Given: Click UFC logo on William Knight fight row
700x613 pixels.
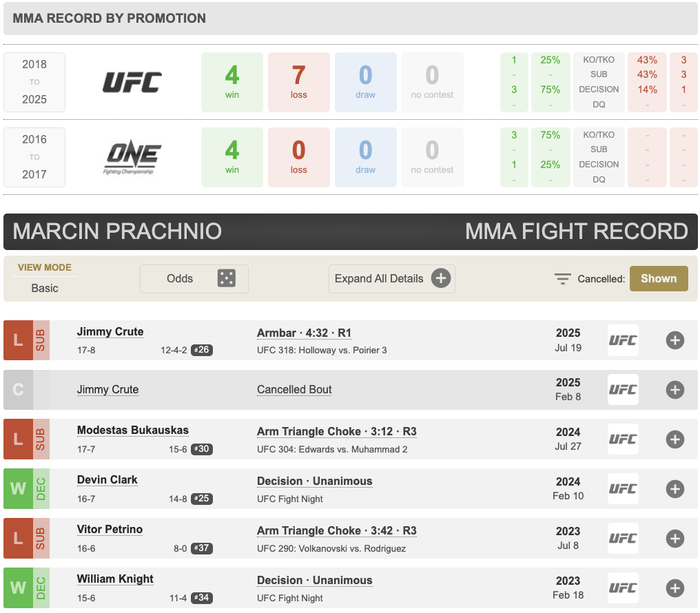Looking at the screenshot, I should 623,588.
